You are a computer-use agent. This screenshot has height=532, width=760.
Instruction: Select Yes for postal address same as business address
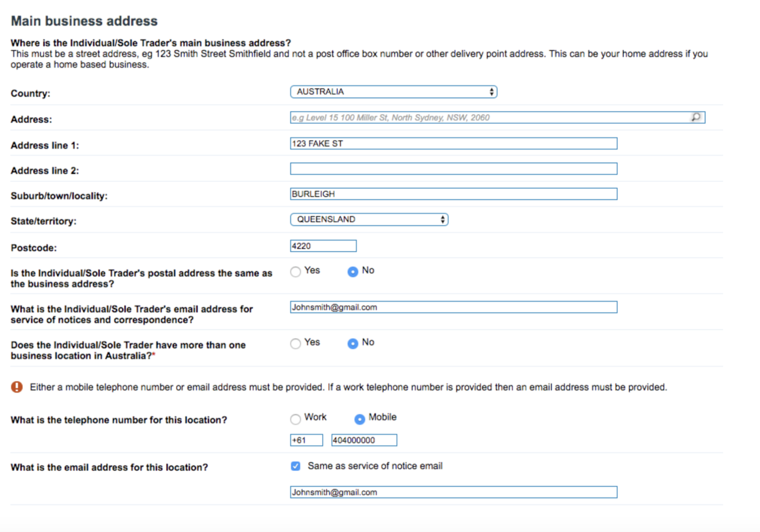[295, 271]
